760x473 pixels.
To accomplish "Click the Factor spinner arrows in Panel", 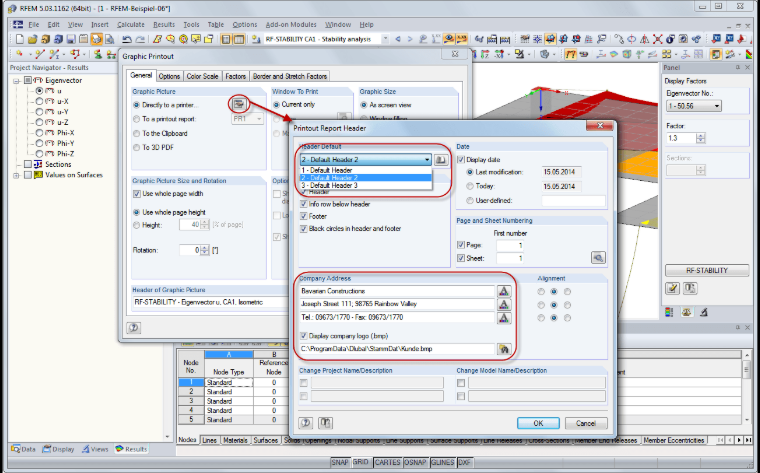I will (x=700, y=138).
